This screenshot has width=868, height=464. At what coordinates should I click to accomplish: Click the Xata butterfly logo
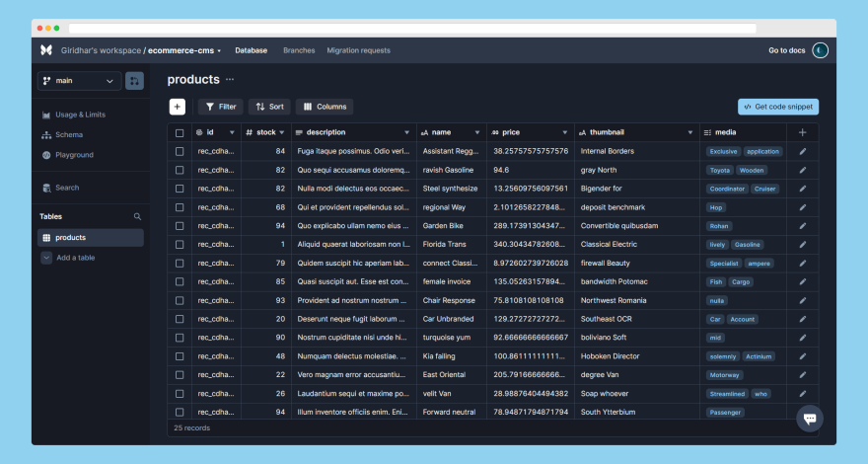(46, 50)
